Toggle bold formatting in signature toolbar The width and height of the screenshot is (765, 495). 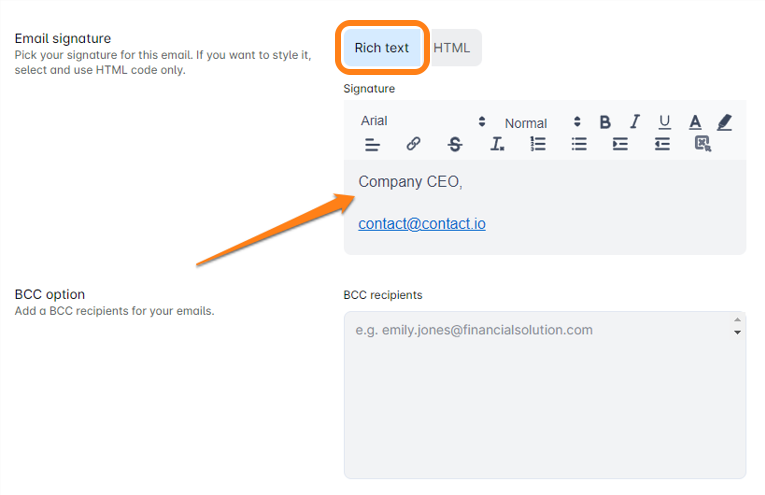(x=605, y=122)
